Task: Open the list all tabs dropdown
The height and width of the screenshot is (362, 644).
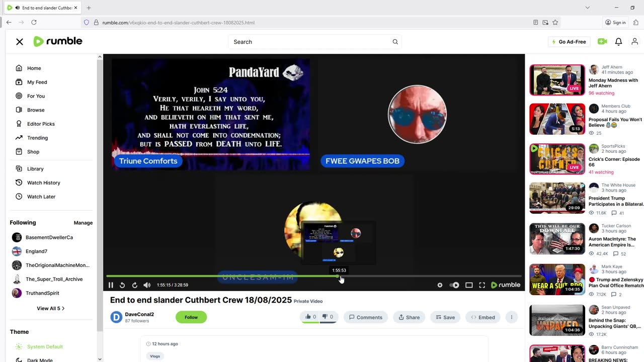Action: click(x=587, y=8)
